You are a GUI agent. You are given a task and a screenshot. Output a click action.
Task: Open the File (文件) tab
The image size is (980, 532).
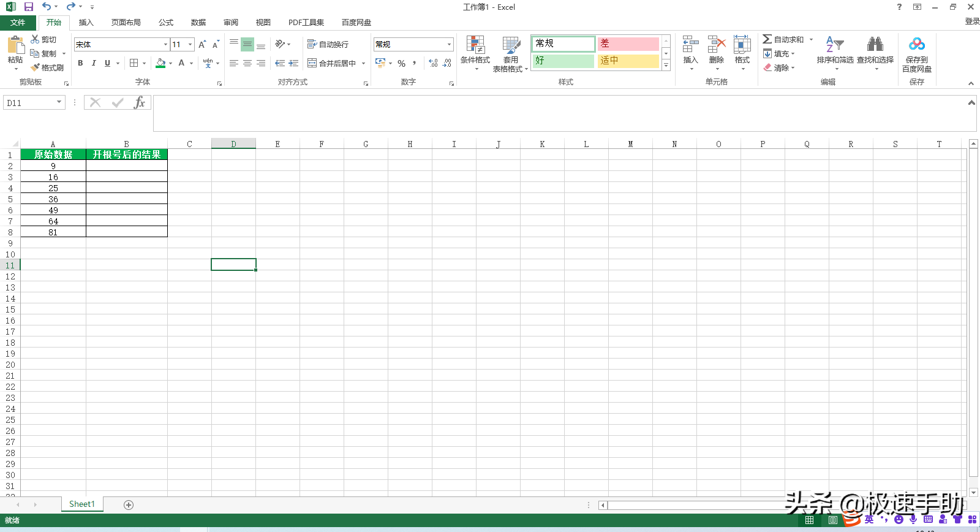click(x=18, y=23)
